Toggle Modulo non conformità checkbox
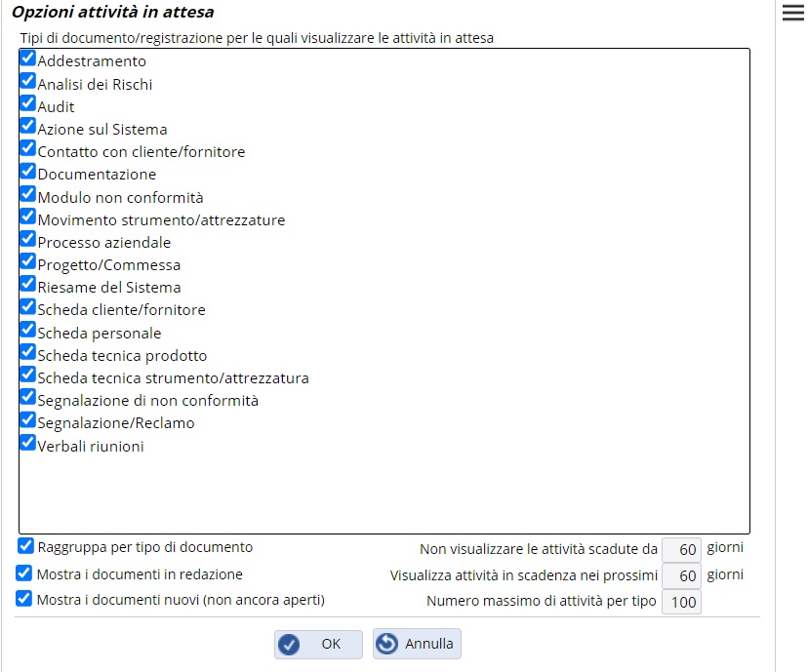The width and height of the screenshot is (808, 672). [x=28, y=195]
